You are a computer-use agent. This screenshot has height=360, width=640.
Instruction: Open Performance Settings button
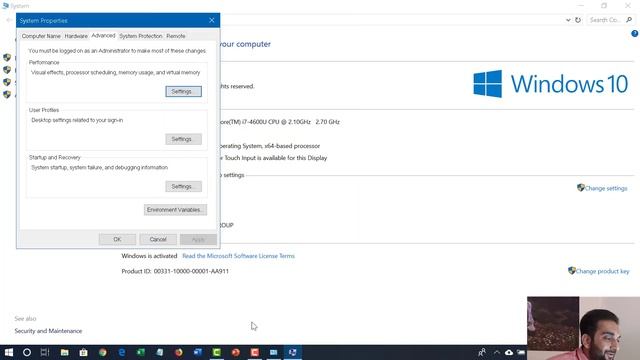(183, 91)
